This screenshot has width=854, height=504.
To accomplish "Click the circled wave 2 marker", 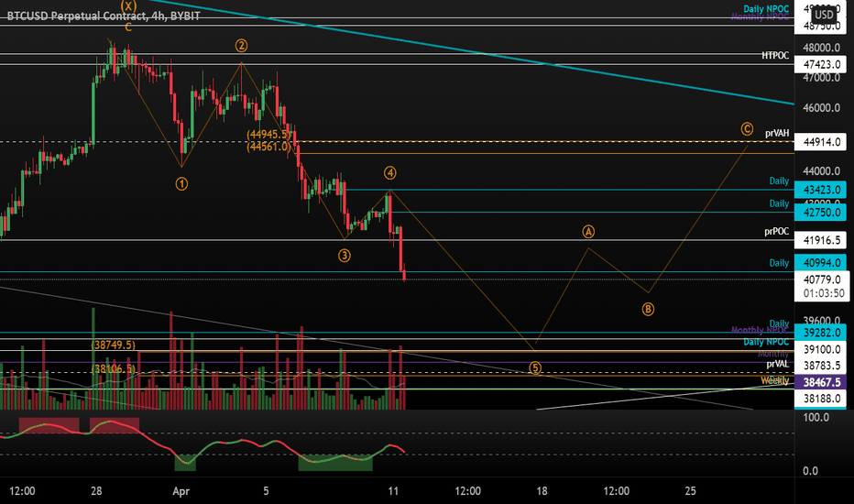I will (x=241, y=46).
